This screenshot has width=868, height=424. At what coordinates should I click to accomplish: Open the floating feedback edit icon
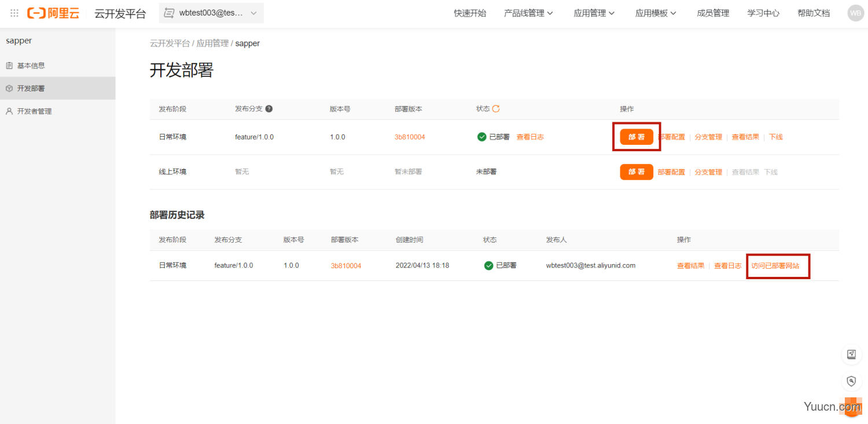coord(851,354)
